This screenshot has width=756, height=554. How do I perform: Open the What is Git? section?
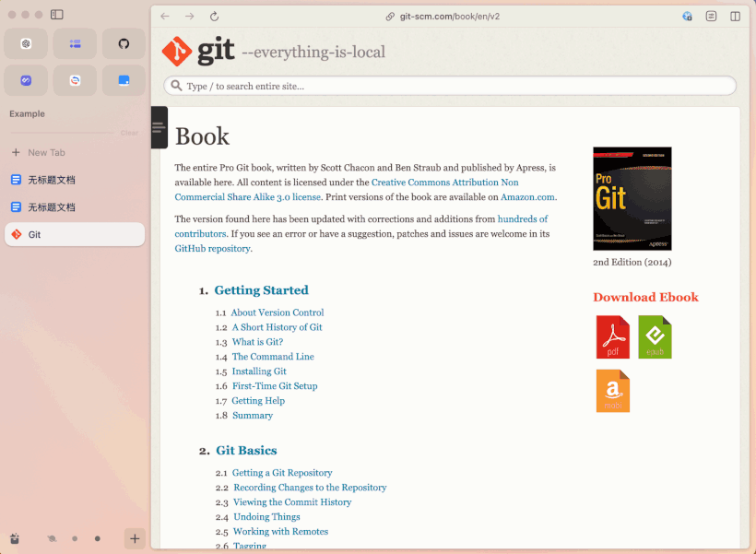[257, 342]
